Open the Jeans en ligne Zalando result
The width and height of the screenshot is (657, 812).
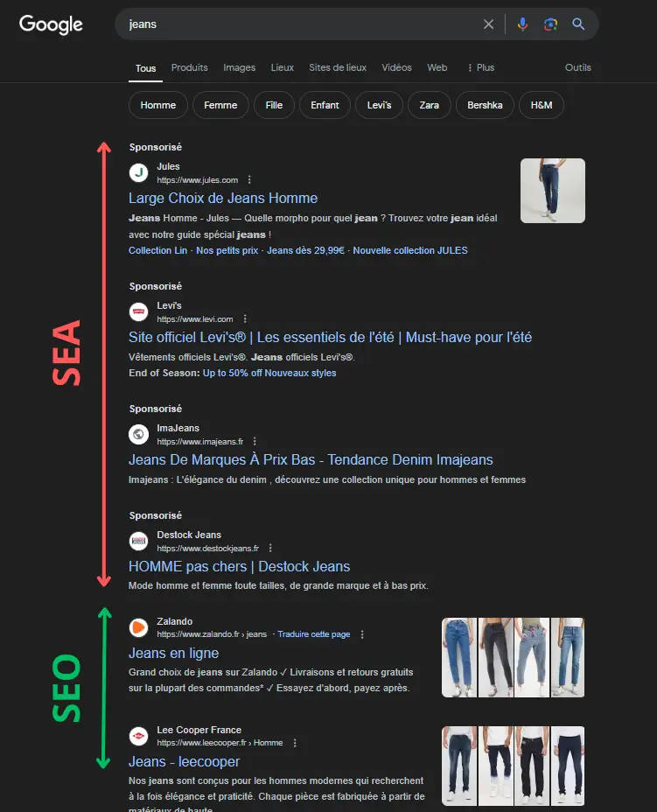pyautogui.click(x=173, y=653)
